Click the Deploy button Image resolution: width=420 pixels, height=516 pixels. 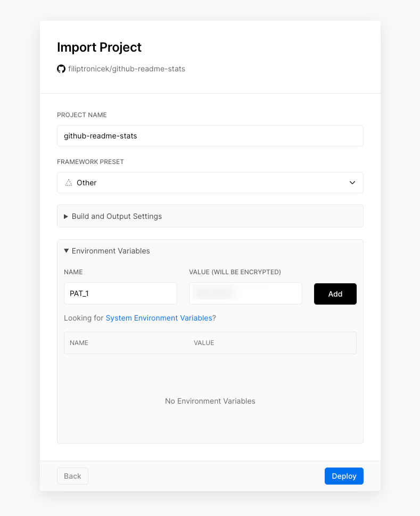point(344,476)
